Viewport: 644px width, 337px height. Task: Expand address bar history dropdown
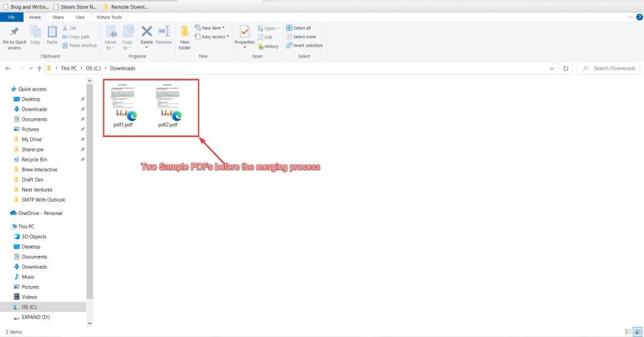click(x=552, y=69)
